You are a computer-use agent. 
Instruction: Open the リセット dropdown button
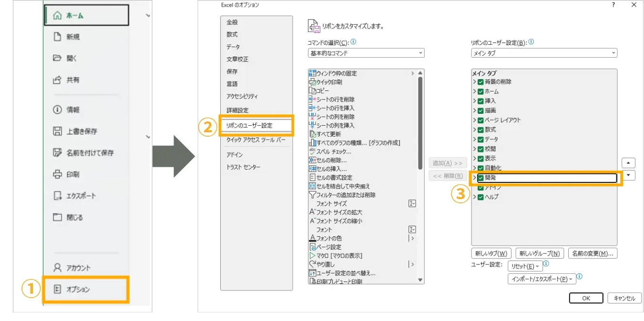coord(524,266)
